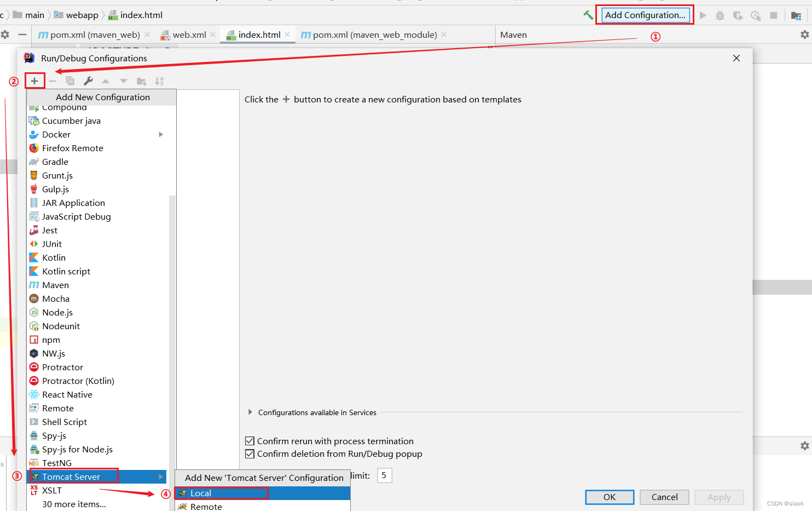Image resolution: width=812 pixels, height=511 pixels.
Task: Click the Add Configuration... button
Action: [x=645, y=15]
